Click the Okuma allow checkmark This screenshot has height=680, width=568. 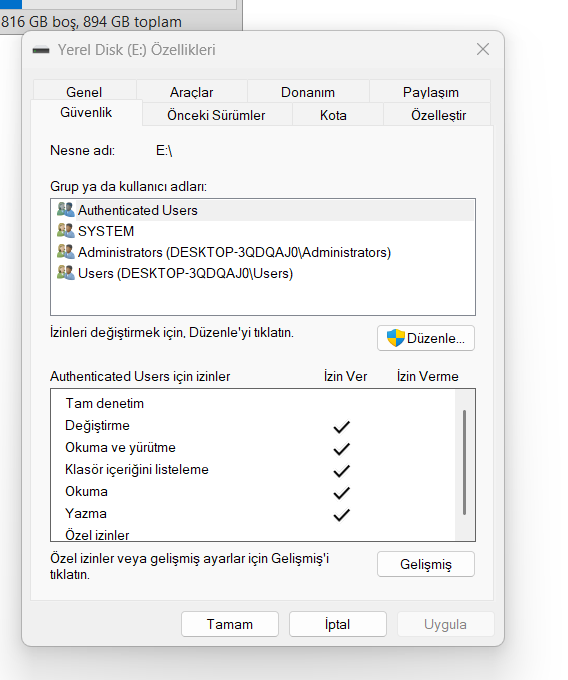coord(342,493)
